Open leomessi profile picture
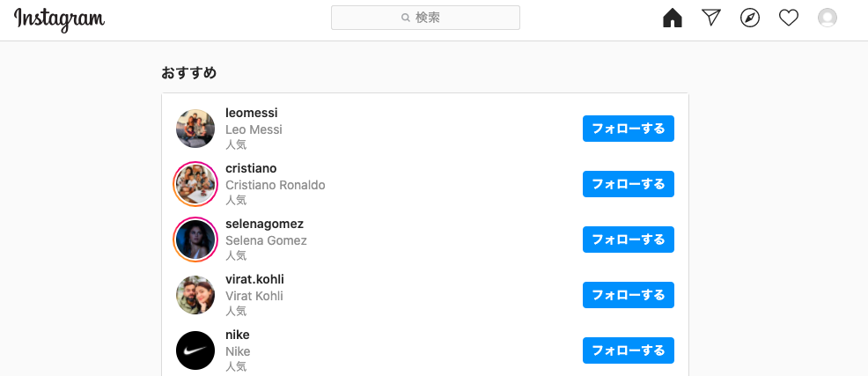 click(x=195, y=129)
